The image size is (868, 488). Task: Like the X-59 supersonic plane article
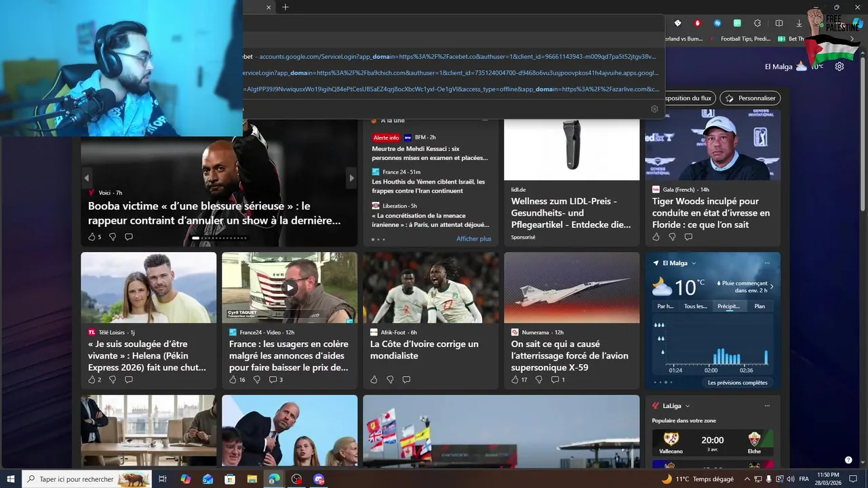tap(519, 380)
